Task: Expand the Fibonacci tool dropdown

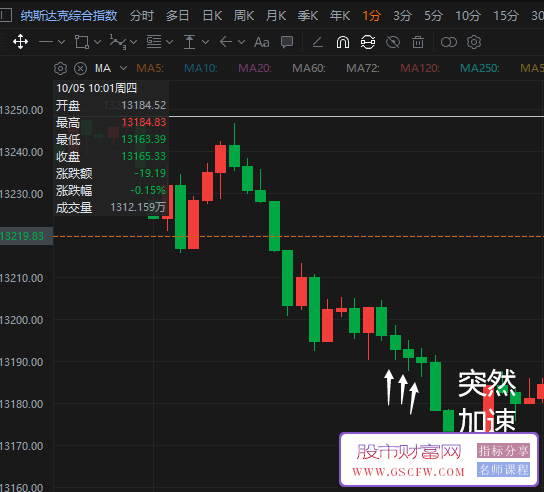Action: pyautogui.click(x=170, y=42)
